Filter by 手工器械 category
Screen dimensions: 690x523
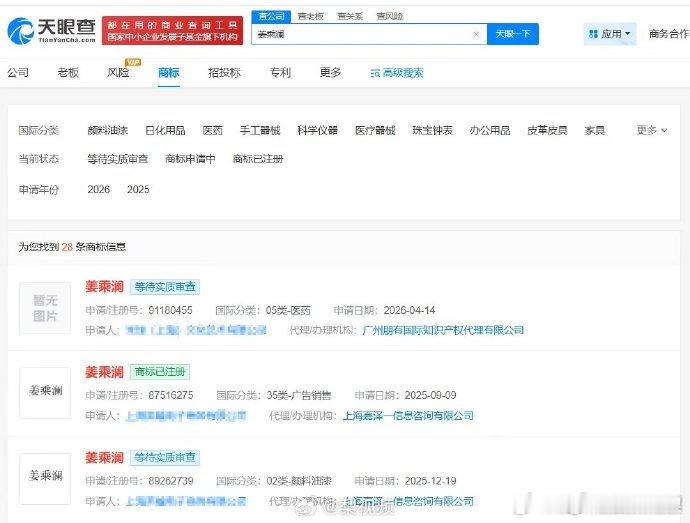pos(260,130)
